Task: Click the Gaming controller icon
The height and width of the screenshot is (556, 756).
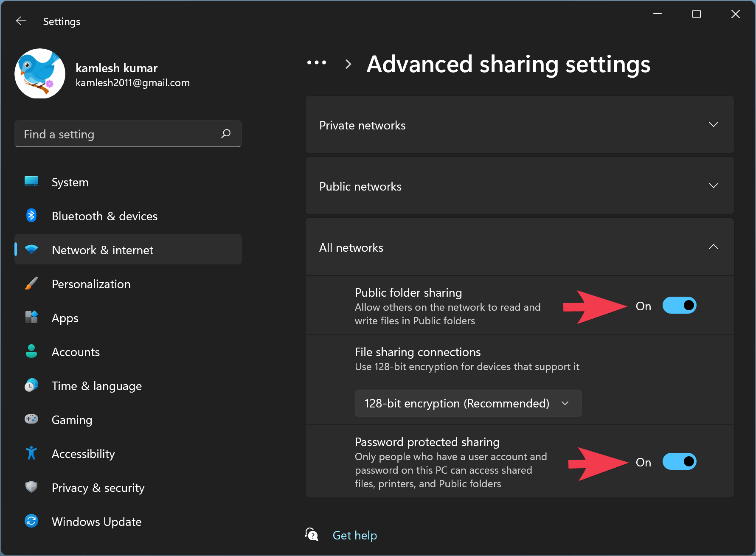Action: pyautogui.click(x=31, y=419)
